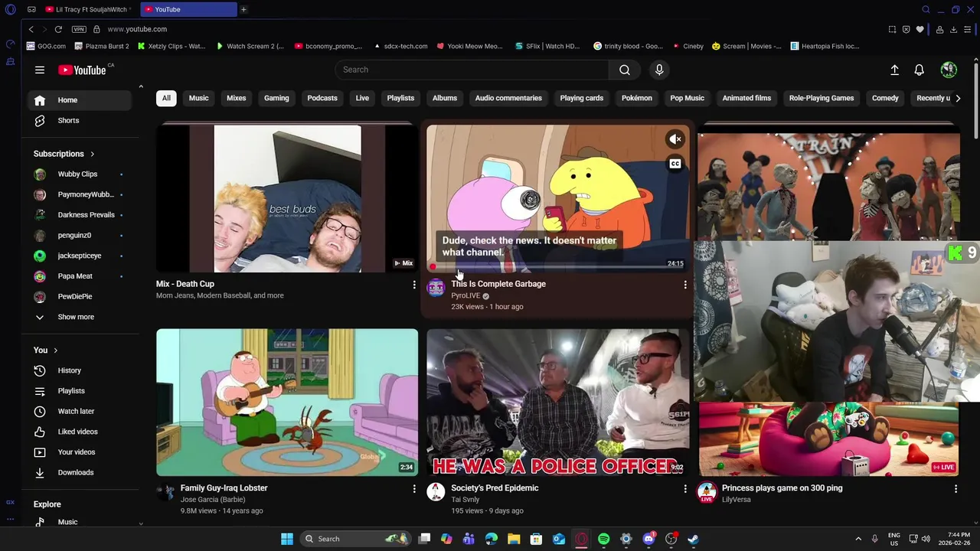Seek the video preview progress bar
This screenshot has width=980, height=551.
(x=557, y=267)
